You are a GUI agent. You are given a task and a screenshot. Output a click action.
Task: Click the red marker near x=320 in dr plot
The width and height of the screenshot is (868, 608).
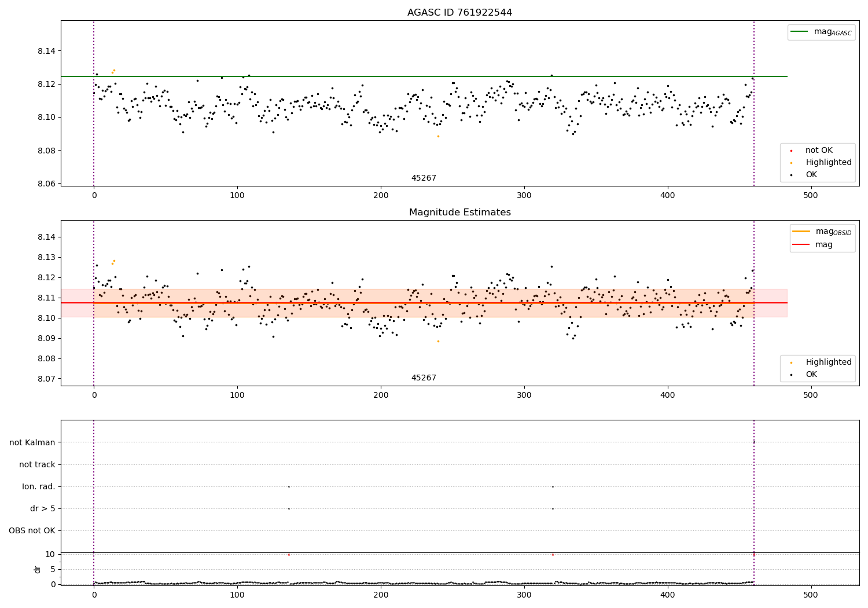[x=553, y=555]
